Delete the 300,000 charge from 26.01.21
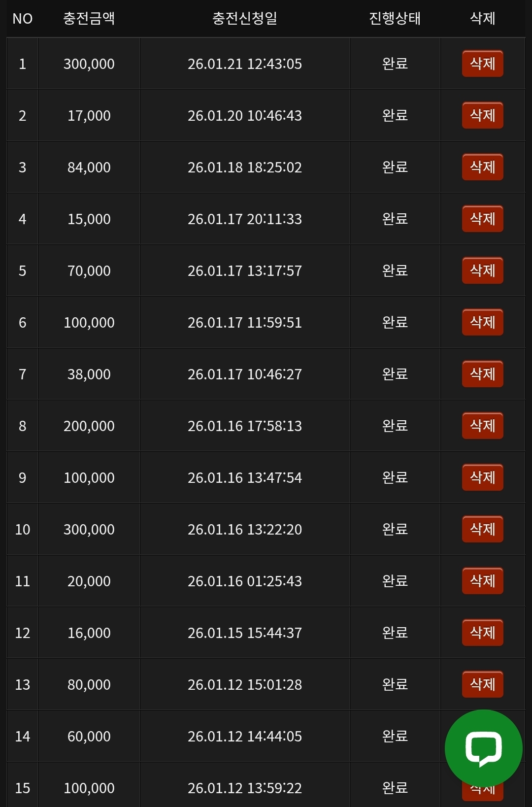This screenshot has width=532, height=807. 482,64
